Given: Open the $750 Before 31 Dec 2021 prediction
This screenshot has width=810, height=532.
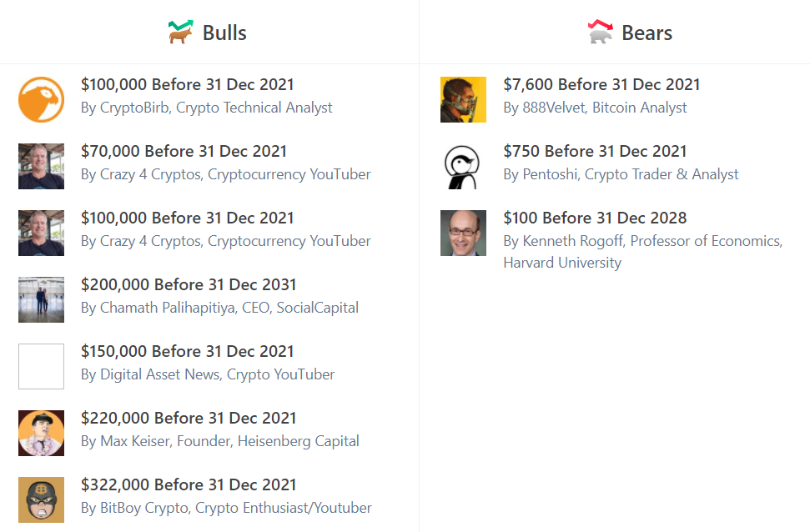Looking at the screenshot, I should (595, 151).
